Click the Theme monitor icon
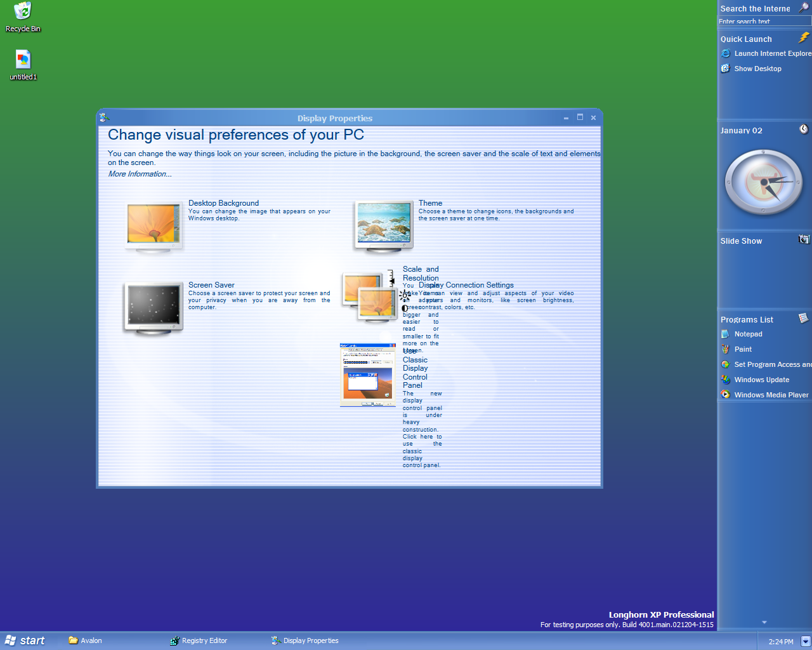812x650 pixels. click(384, 226)
